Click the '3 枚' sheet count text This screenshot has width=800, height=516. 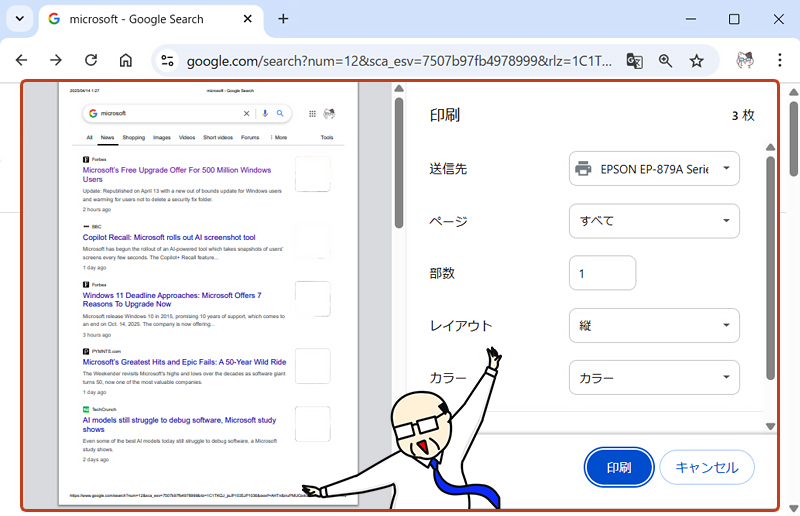[743, 115]
